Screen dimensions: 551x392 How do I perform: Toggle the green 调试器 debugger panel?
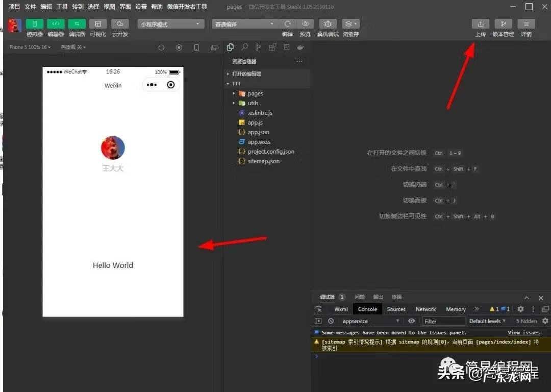77,24
